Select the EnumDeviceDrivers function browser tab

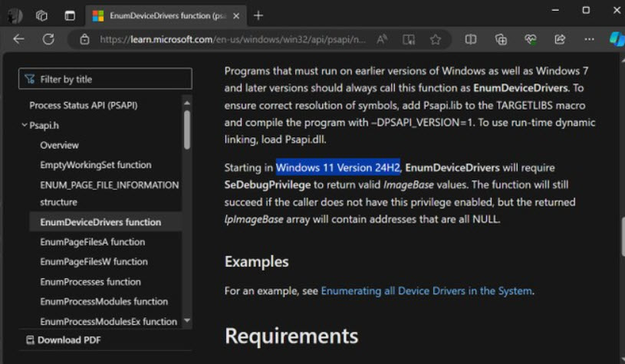click(x=166, y=15)
